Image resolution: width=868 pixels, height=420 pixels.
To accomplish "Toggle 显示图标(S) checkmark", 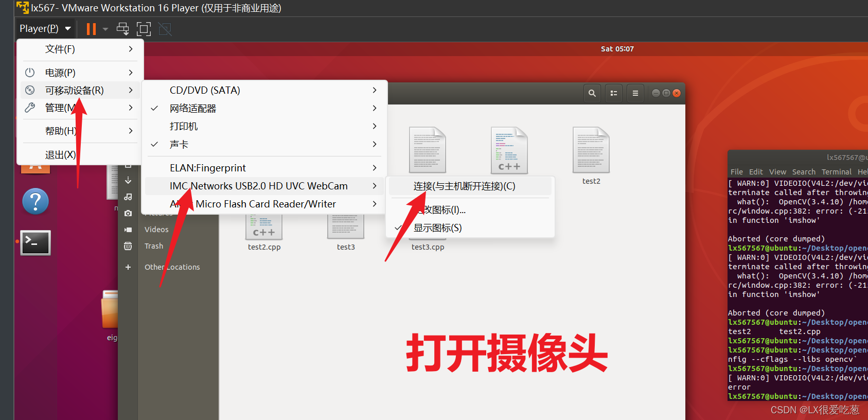I will tap(398, 227).
